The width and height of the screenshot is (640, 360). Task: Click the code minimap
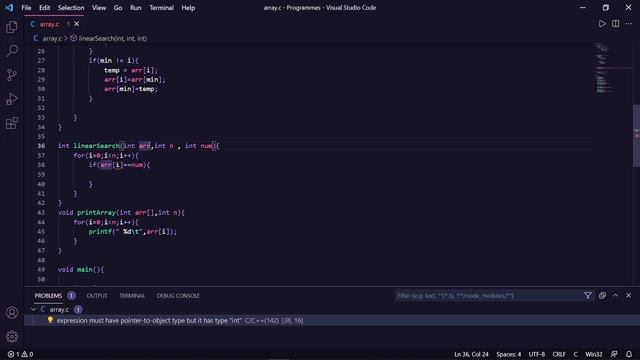pyautogui.click(x=613, y=68)
